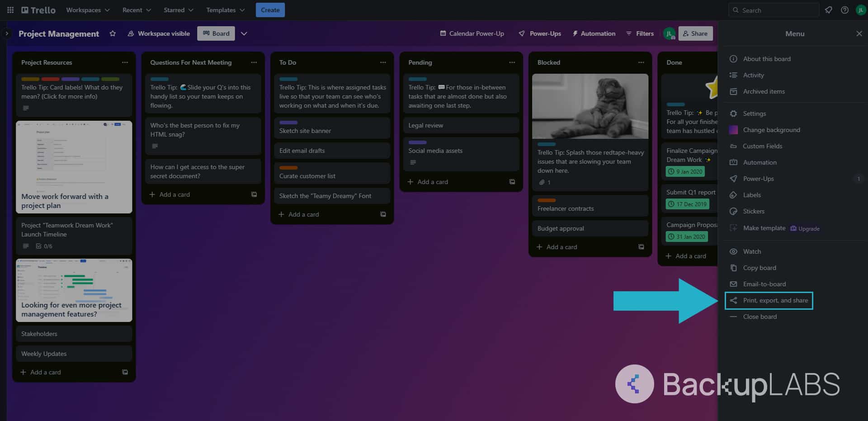The height and width of the screenshot is (421, 868).
Task: Open the cat image card cover
Action: pyautogui.click(x=590, y=106)
